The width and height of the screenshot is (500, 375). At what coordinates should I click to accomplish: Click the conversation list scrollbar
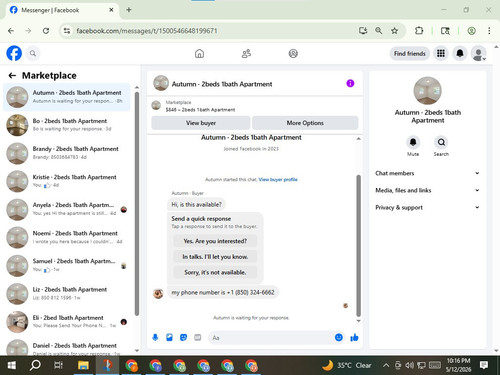137,203
